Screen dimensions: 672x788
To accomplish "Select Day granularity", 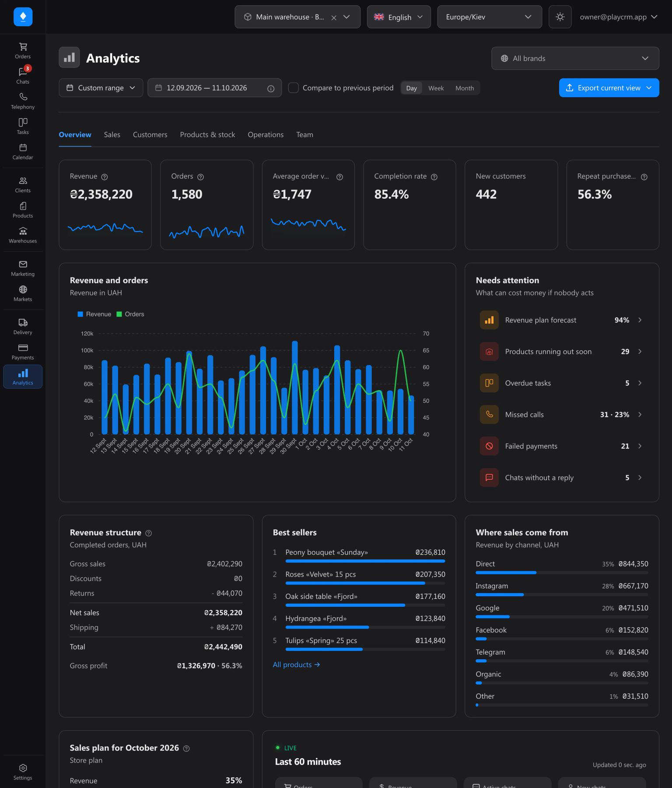I will pyautogui.click(x=412, y=88).
